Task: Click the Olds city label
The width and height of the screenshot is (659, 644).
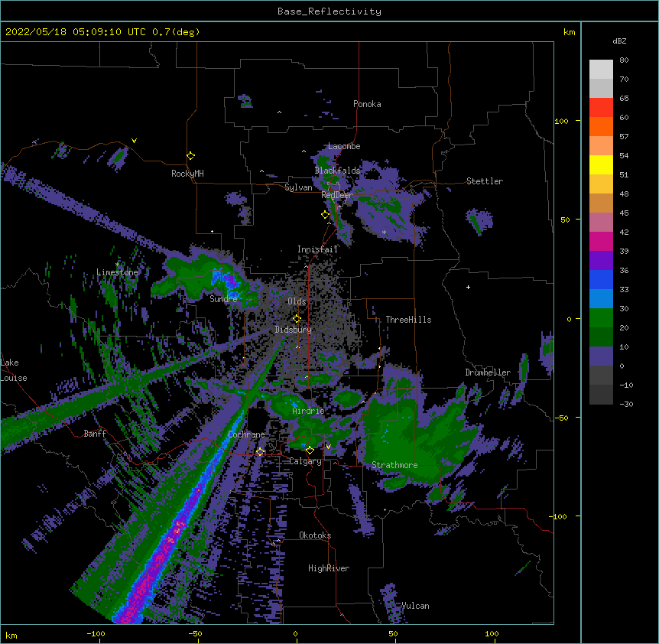Action: pyautogui.click(x=297, y=302)
